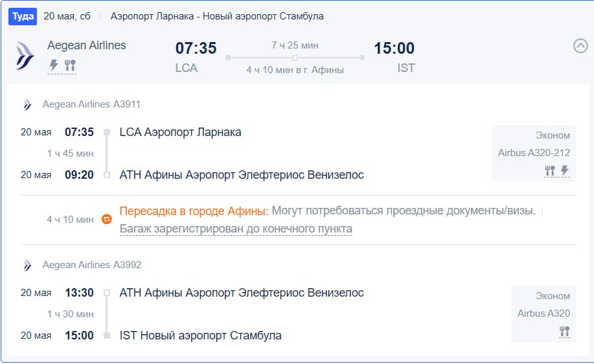Click the Airbus A320-212 aircraft label
Image resolution: width=594 pixels, height=364 pixels.
click(x=534, y=154)
